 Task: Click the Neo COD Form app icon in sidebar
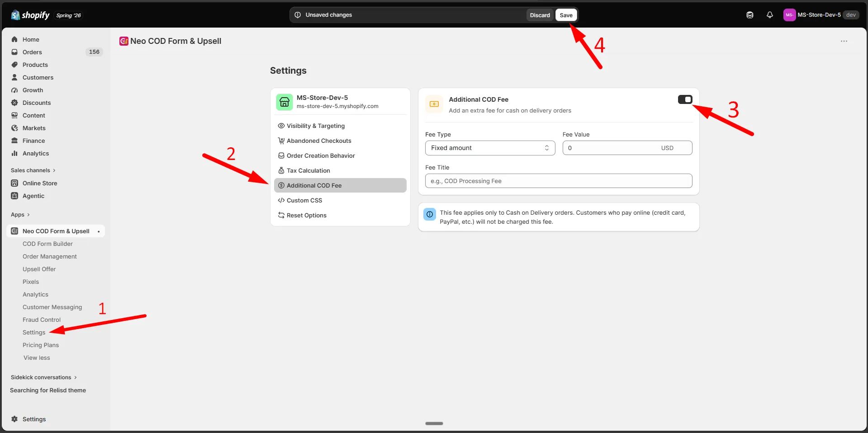(x=14, y=231)
